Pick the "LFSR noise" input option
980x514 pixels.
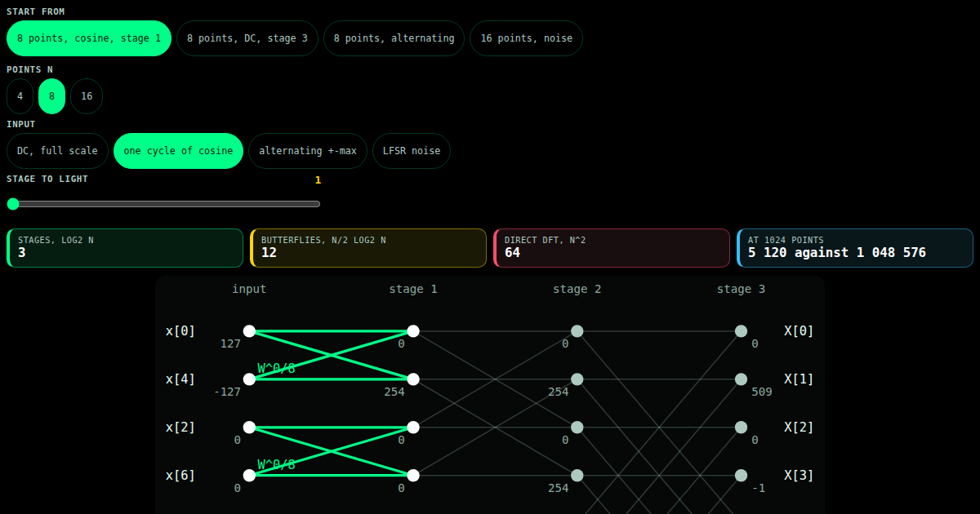click(x=412, y=151)
